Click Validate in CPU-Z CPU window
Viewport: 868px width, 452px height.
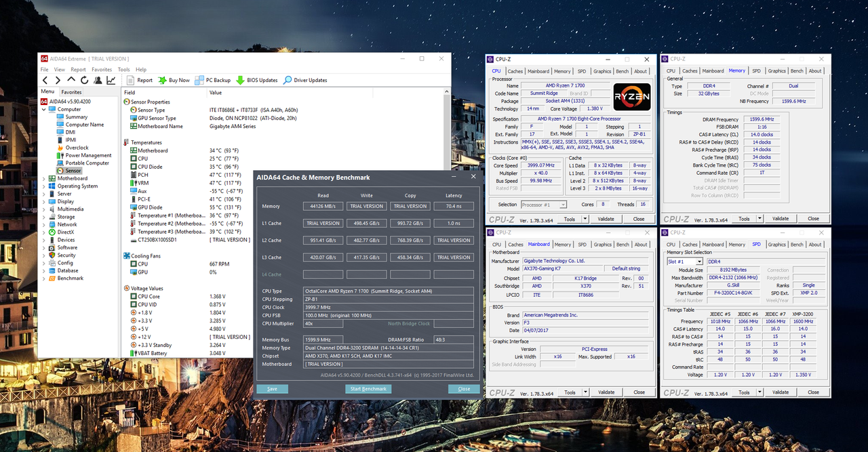[x=606, y=219]
